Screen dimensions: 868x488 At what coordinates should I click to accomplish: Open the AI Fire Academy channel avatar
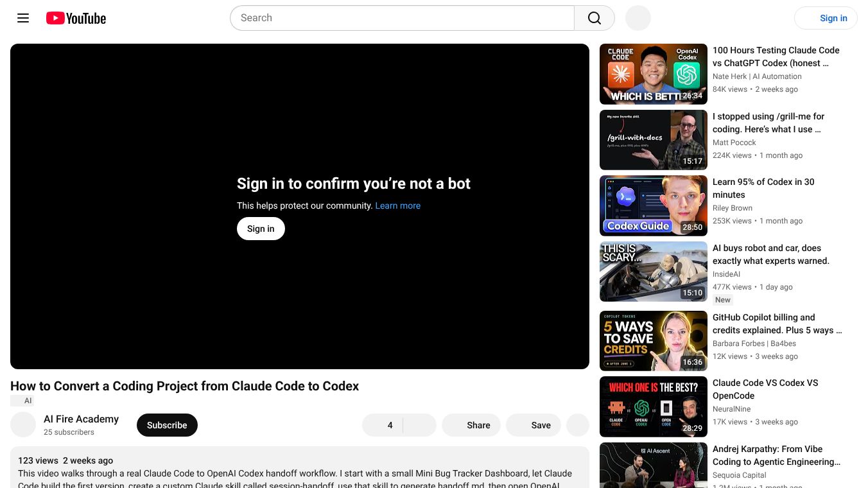(x=23, y=424)
